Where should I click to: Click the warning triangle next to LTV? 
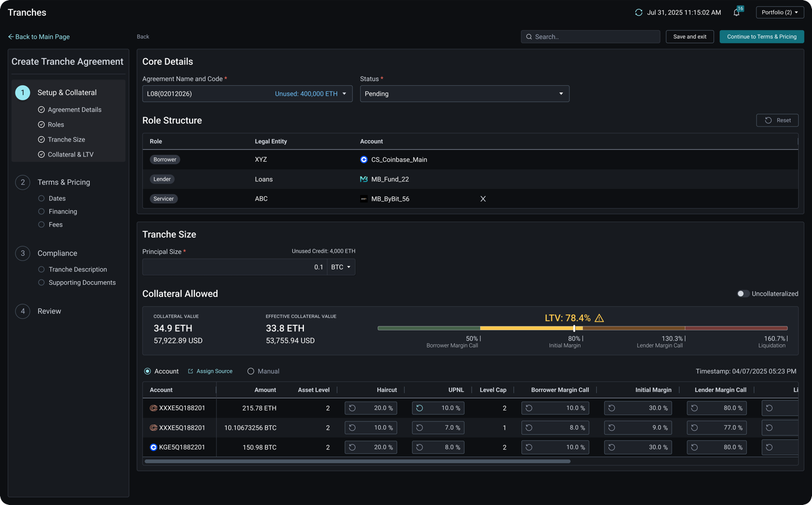[599, 318]
